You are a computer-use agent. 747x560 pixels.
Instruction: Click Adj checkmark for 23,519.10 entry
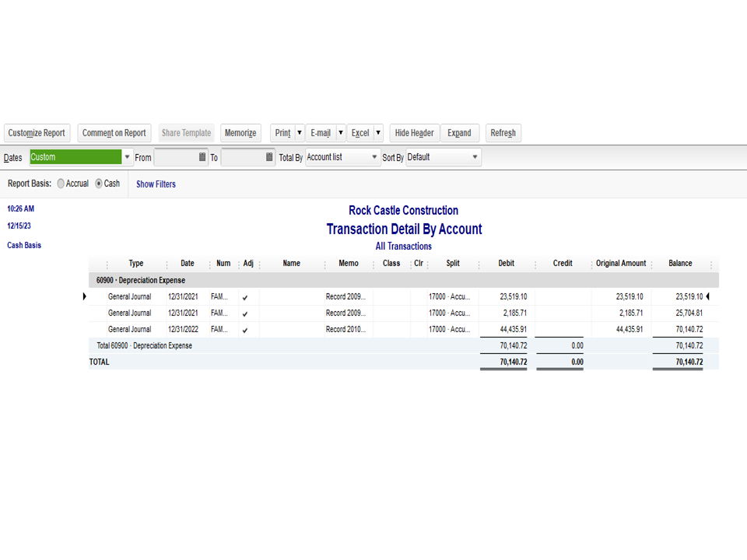pos(245,298)
